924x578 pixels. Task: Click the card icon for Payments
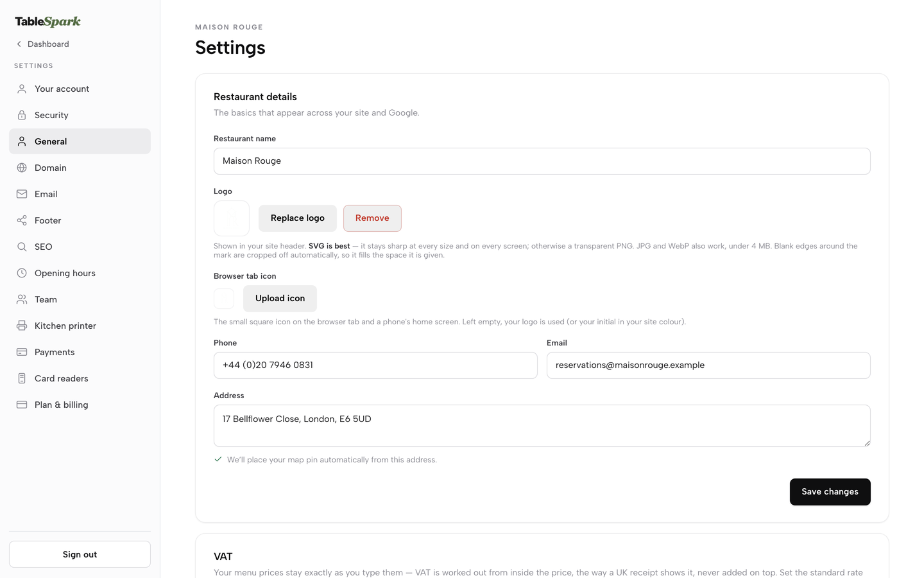pyautogui.click(x=22, y=352)
